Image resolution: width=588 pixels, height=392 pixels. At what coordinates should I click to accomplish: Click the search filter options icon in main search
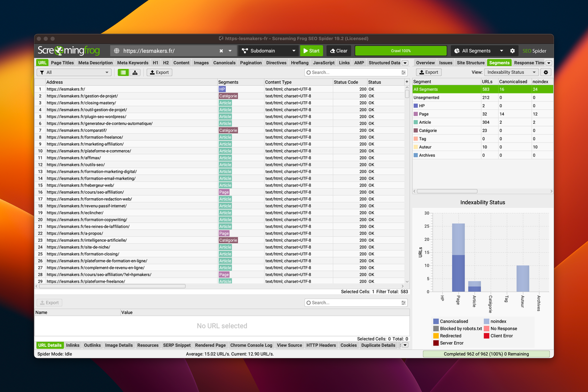click(x=404, y=72)
